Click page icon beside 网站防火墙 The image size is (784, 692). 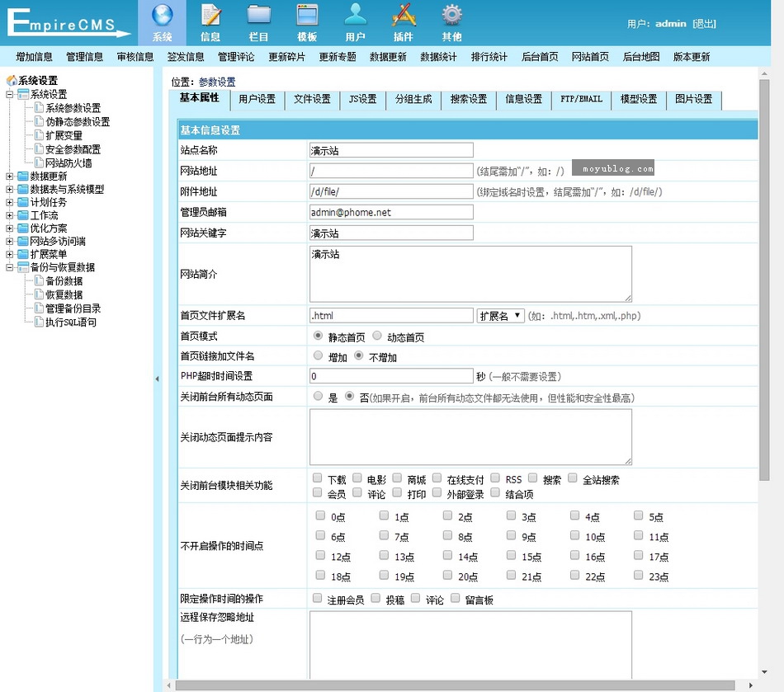(39, 162)
